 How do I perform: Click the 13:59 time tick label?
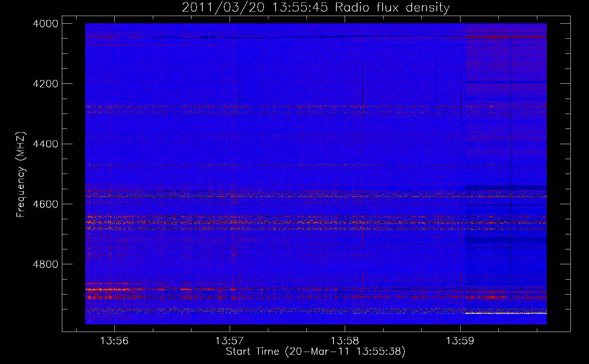[x=460, y=341]
